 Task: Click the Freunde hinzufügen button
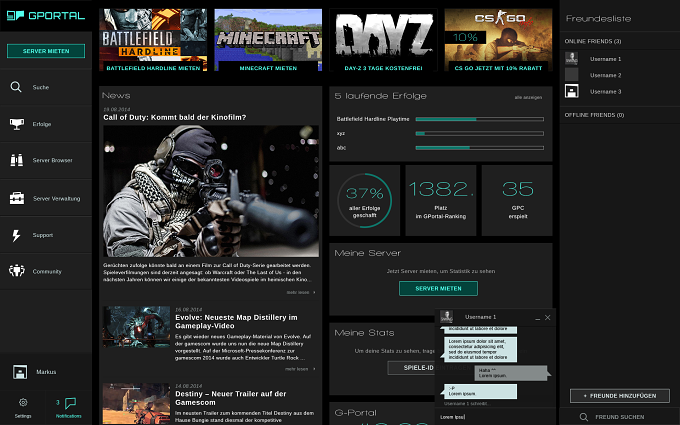(x=620, y=396)
